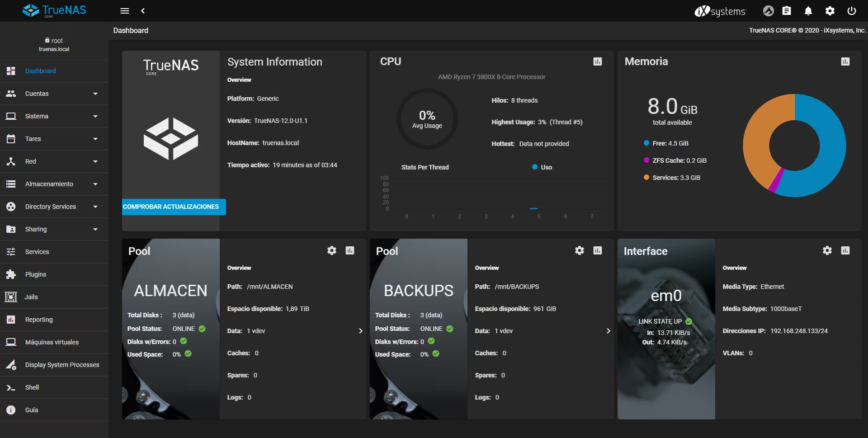Image resolution: width=868 pixels, height=438 pixels.
Task: Collapse sidebar with the back chevron
Action: (x=143, y=11)
